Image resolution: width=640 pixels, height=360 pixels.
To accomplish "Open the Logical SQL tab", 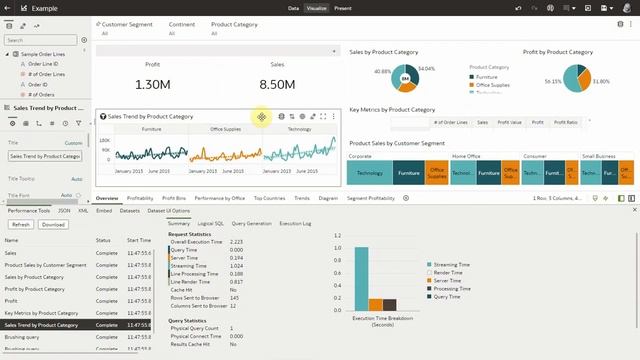I will [211, 223].
